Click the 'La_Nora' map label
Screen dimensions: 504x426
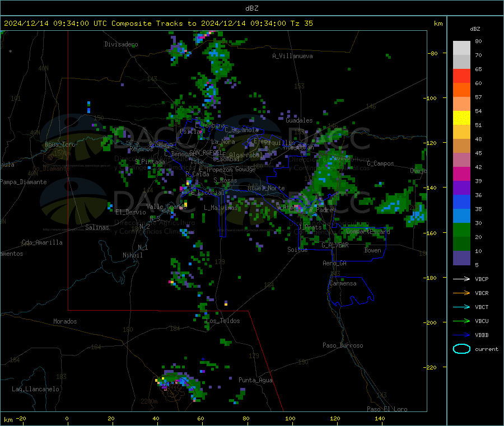click(223, 142)
